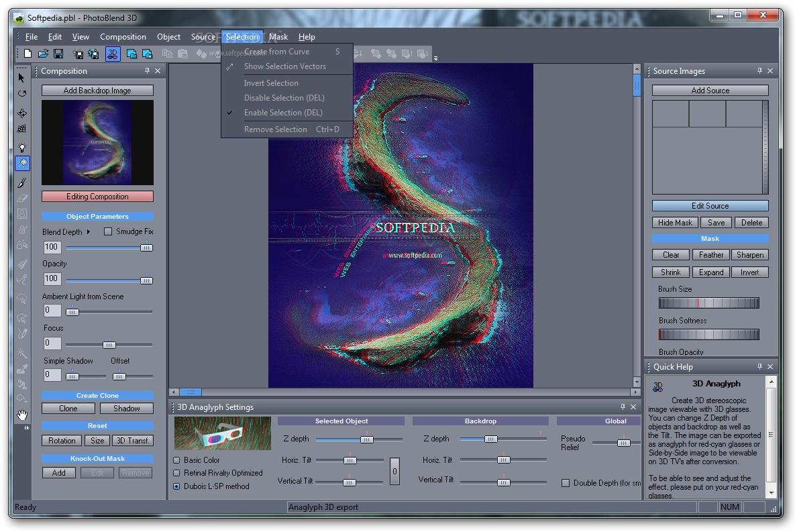Enable the Double Depth checkbox
Viewport: 797px width, 532px height.
(x=566, y=483)
